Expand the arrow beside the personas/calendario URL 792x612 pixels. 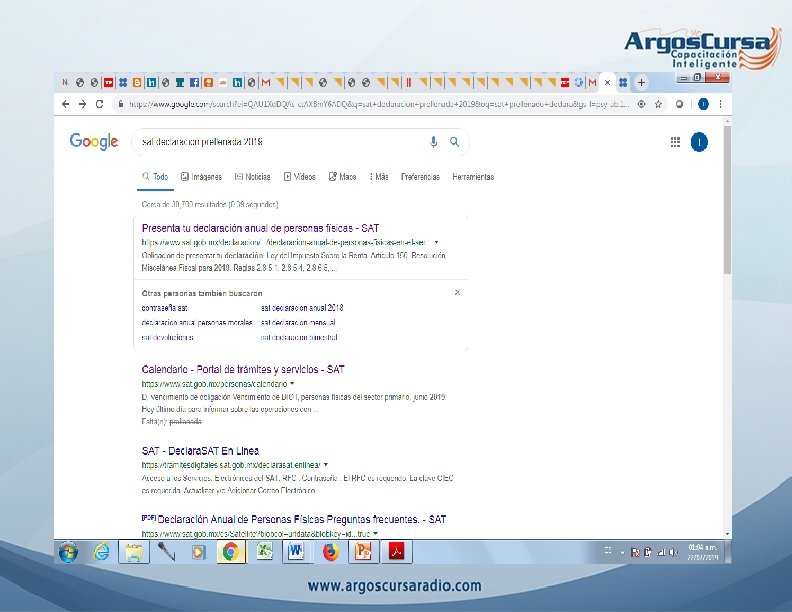[x=292, y=384]
